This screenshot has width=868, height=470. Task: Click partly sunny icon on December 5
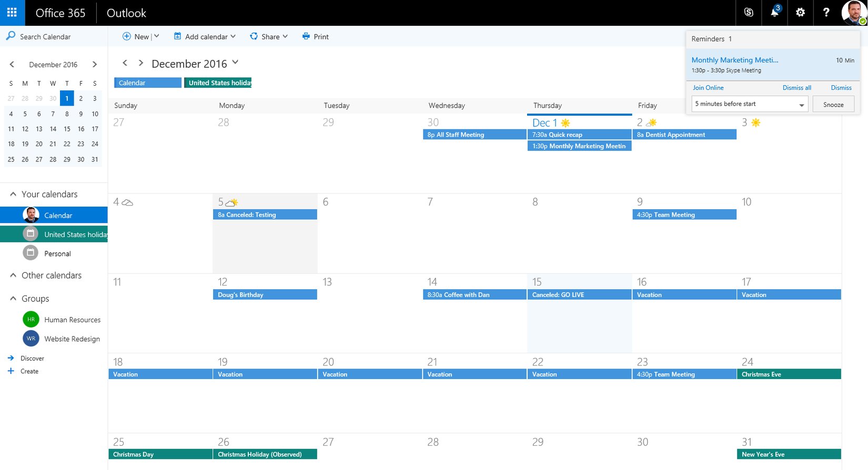pos(232,202)
